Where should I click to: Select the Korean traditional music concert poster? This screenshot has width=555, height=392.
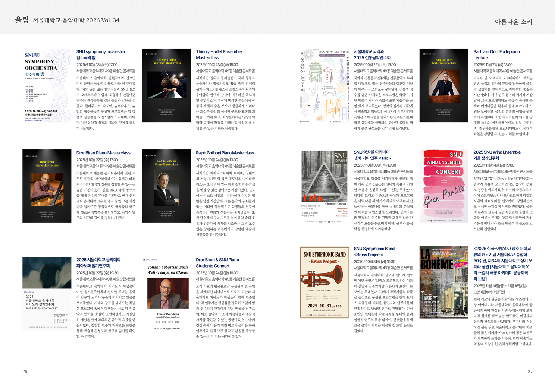coord(324,85)
